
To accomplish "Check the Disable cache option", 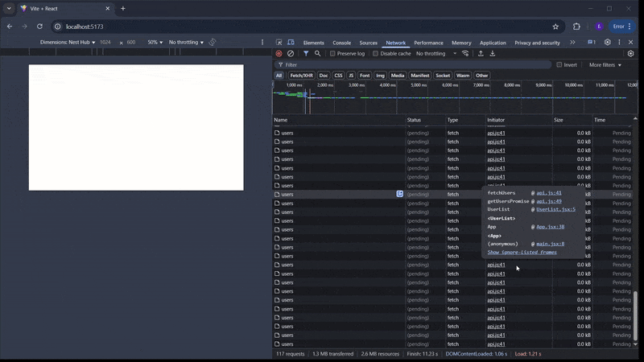I will click(x=376, y=54).
